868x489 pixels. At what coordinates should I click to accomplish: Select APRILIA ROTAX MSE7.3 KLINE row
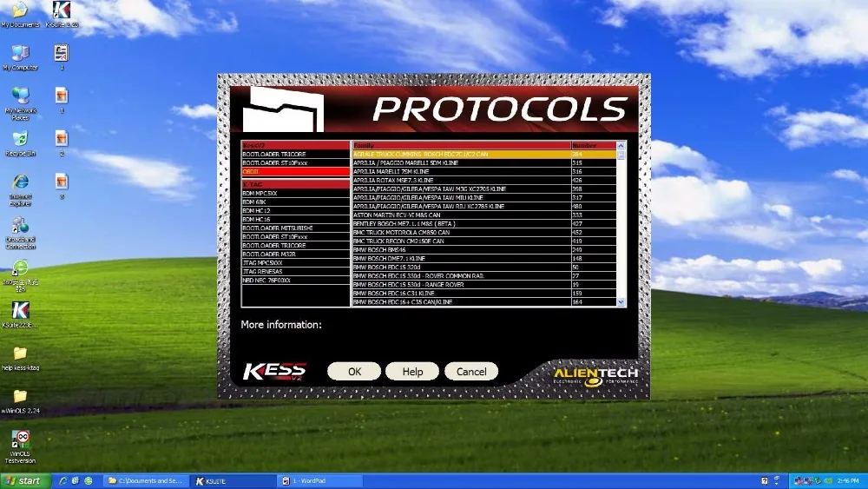click(x=484, y=180)
